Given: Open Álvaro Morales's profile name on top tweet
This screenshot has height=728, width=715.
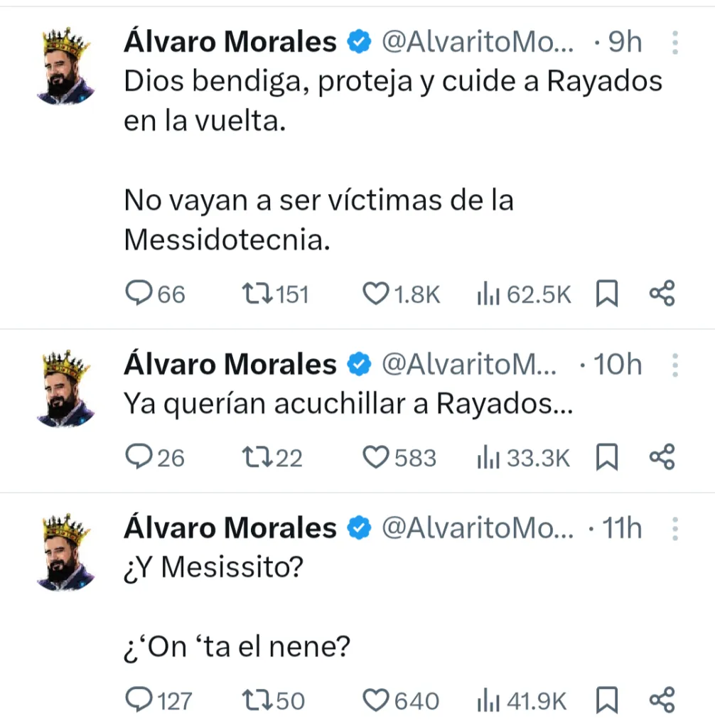Looking at the screenshot, I should click(x=230, y=41).
